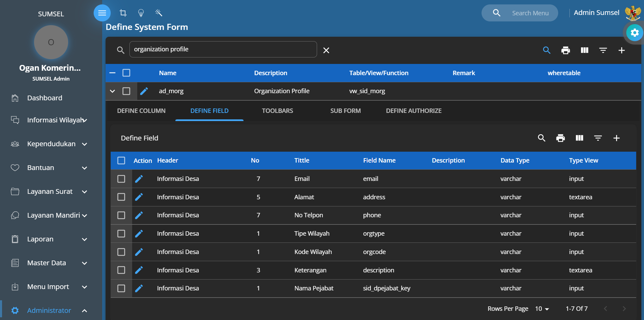
Task: Click the Search Menu input field
Action: 530,13
